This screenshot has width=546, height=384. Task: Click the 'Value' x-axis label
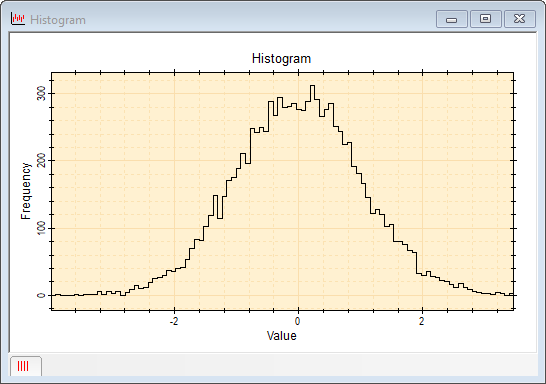(282, 336)
